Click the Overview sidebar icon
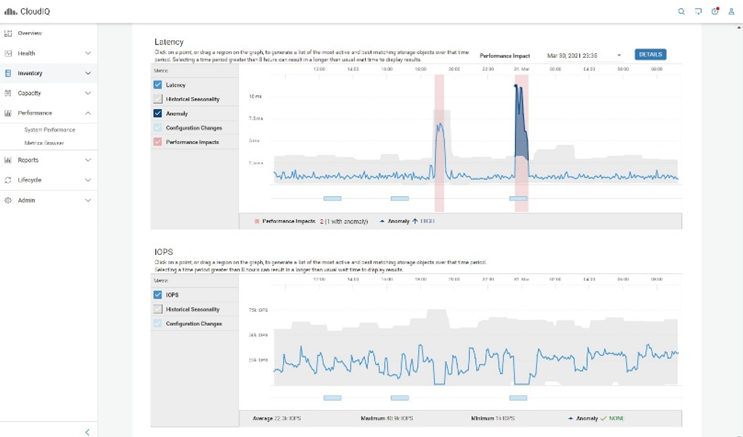 [8, 33]
